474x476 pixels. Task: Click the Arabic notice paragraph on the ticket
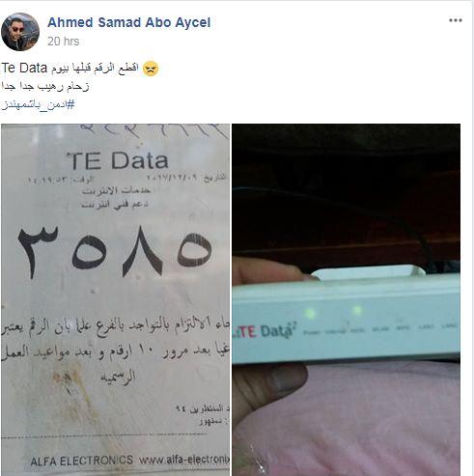pos(116,350)
